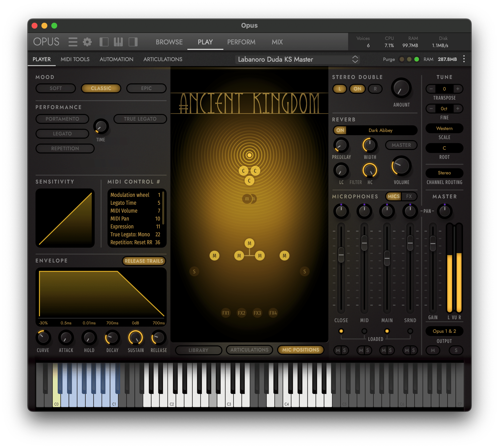Turn off the Reverb ON switch
This screenshot has width=499, height=448.
pos(340,130)
